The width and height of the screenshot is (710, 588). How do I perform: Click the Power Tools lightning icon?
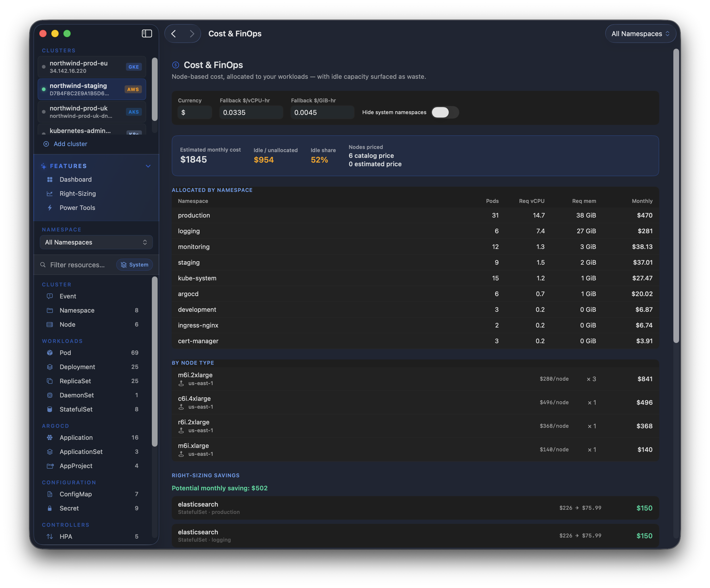click(50, 208)
